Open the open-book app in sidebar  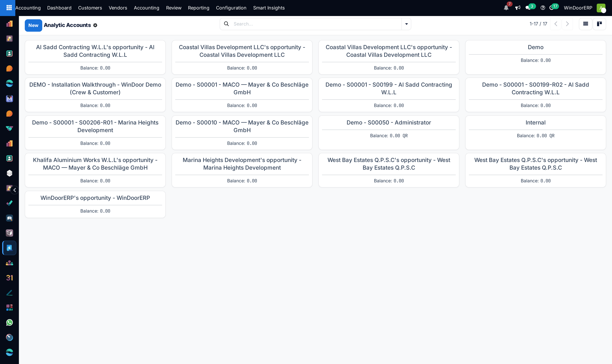9,218
